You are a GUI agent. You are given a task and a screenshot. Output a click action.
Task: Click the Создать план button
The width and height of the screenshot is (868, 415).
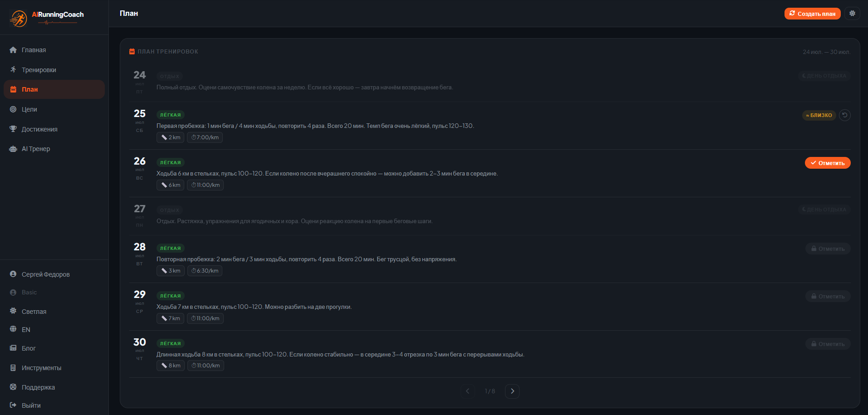coord(812,14)
